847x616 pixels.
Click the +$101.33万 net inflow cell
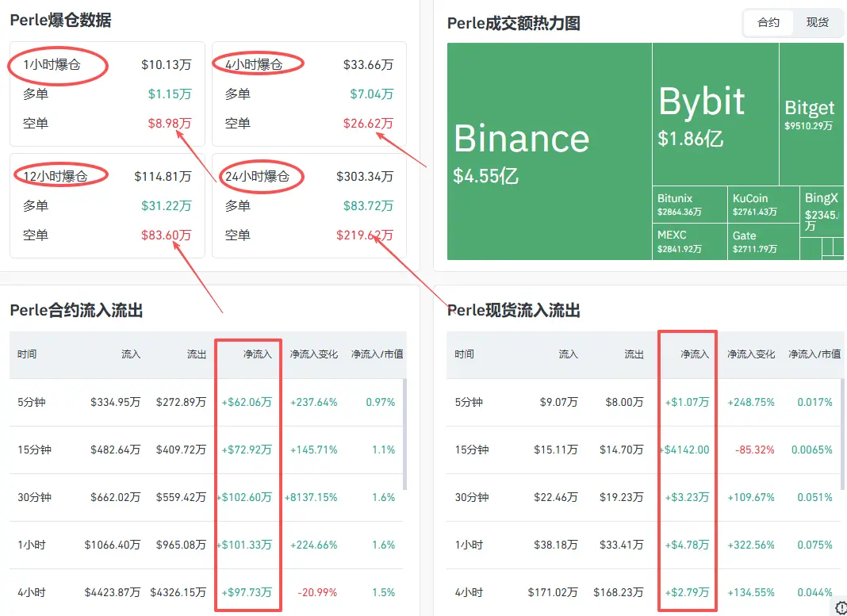coord(244,545)
